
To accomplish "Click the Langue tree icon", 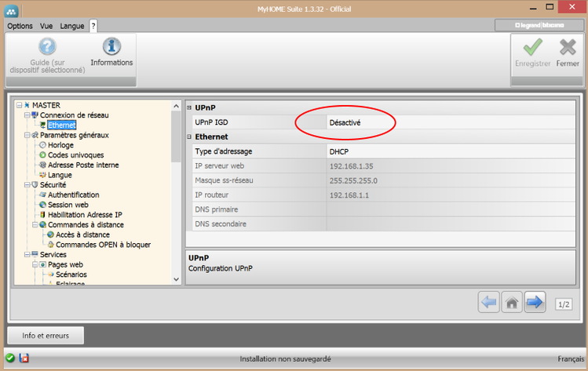I will coord(42,175).
